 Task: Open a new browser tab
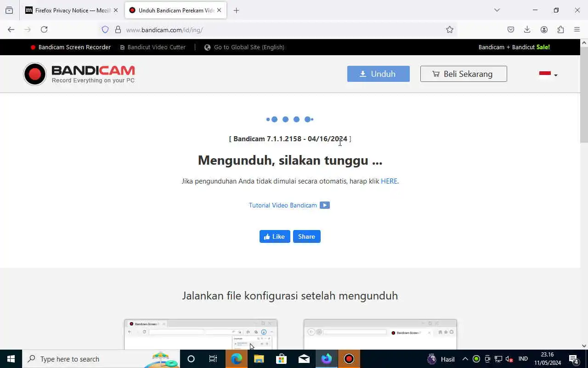point(236,10)
